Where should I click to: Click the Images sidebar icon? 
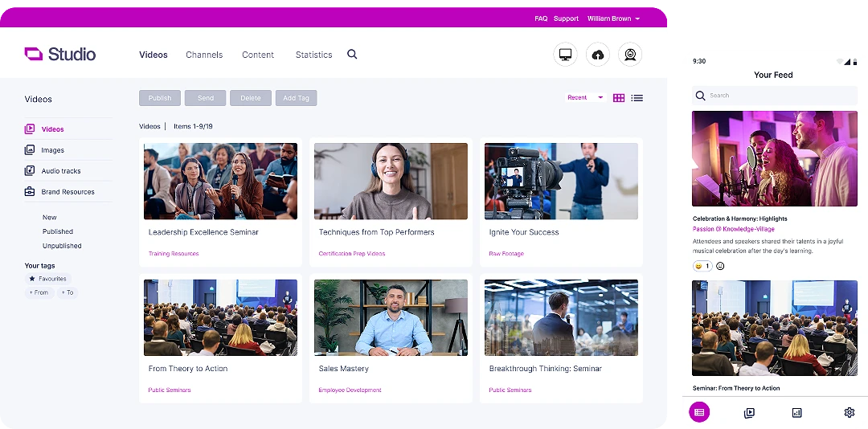pos(30,150)
